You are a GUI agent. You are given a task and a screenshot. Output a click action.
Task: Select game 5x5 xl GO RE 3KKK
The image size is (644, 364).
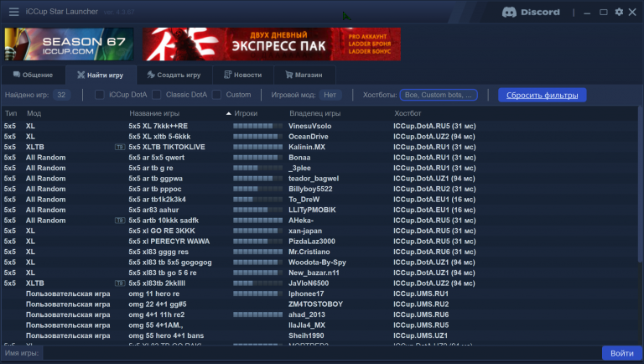320,231
